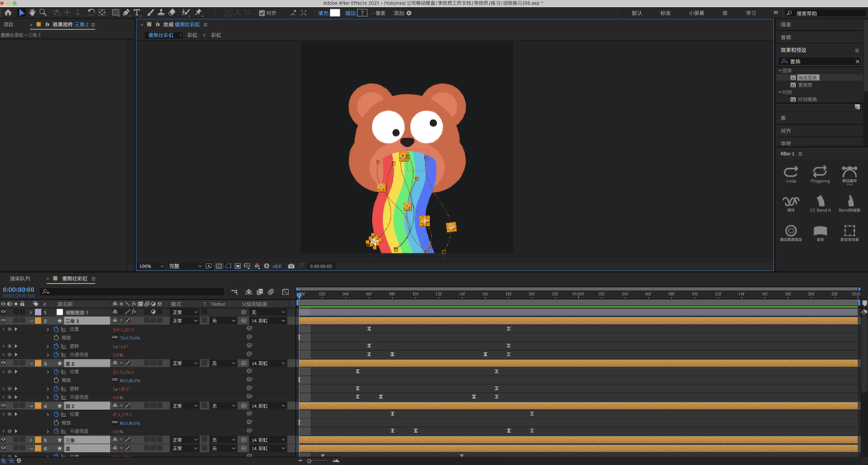
Task: Select the Pen tool
Action: tap(126, 12)
